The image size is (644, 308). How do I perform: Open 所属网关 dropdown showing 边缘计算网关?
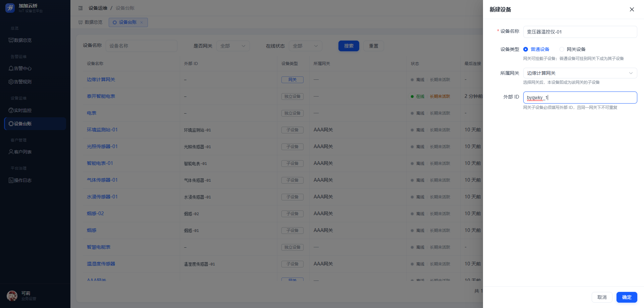click(x=580, y=73)
